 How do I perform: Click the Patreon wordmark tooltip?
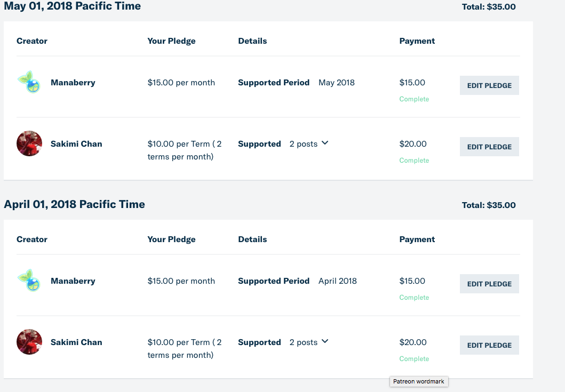coord(419,381)
